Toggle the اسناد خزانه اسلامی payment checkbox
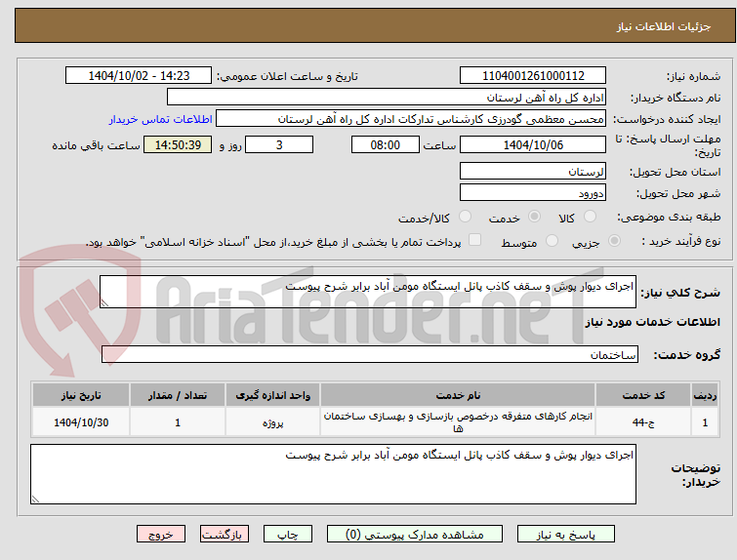Screen dimensions: 737x560 coord(475,240)
